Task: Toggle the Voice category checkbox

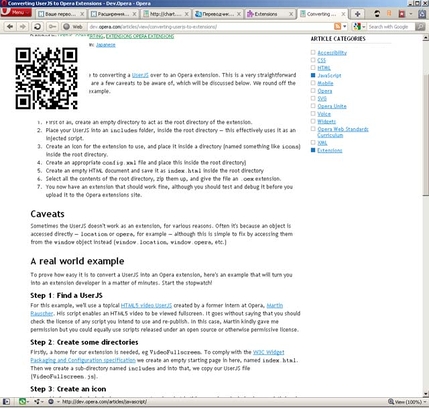Action: [x=313, y=113]
